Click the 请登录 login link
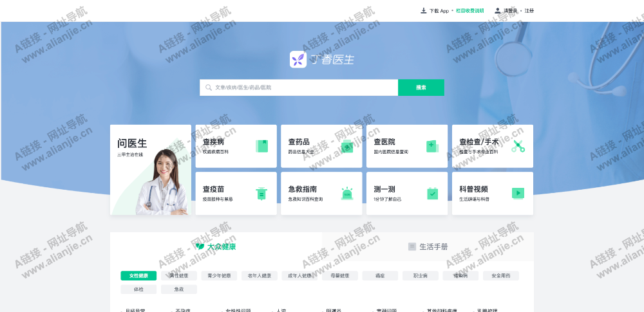This screenshot has height=312, width=644. click(511, 11)
